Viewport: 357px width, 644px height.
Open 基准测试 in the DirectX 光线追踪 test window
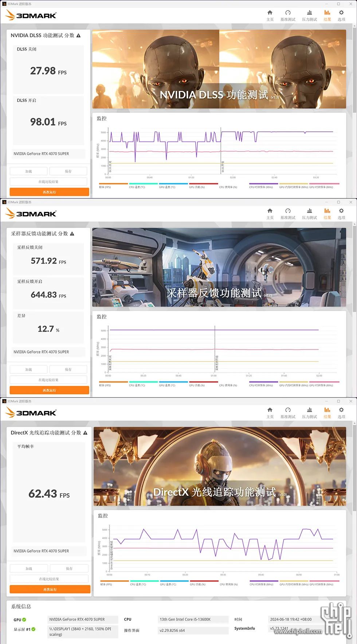point(288,413)
